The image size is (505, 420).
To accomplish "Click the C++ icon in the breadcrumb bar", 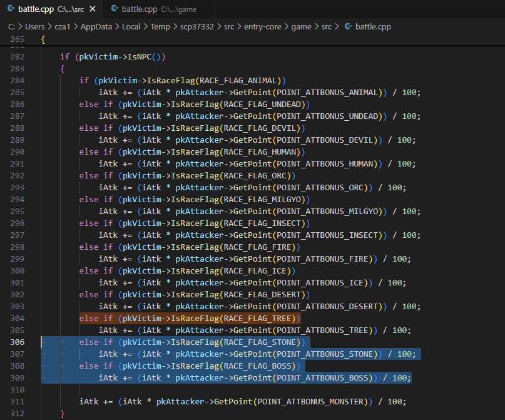I will coord(349,26).
